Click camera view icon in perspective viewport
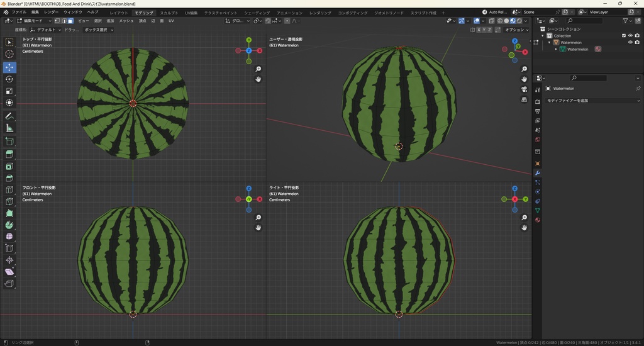Screen dimensions: 644x346 tap(524, 89)
